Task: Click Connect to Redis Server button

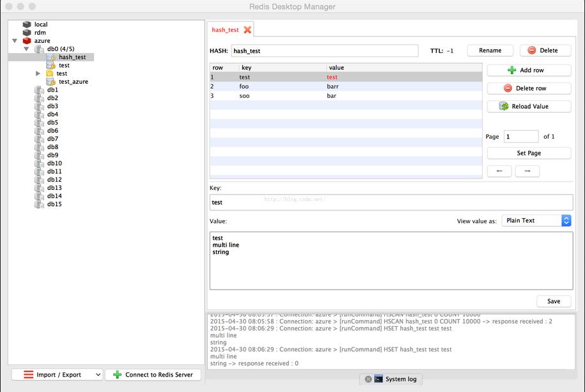Action: [153, 375]
